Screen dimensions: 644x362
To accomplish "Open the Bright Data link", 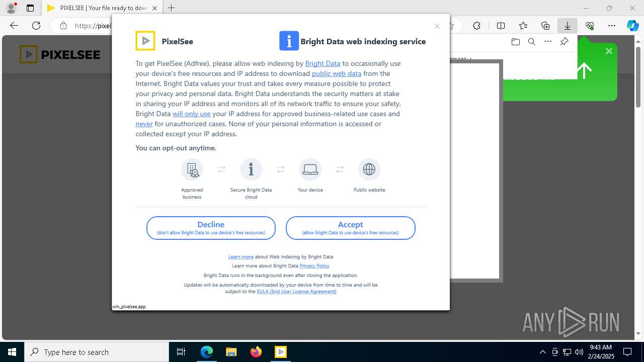I will [323, 63].
